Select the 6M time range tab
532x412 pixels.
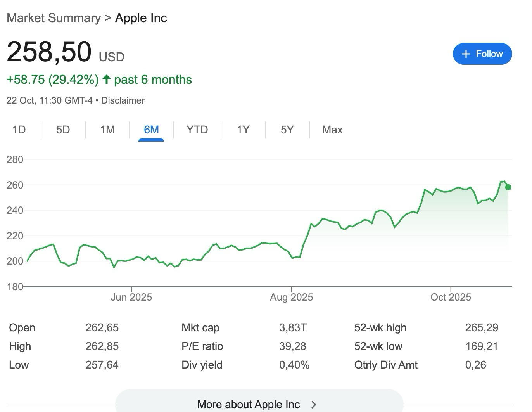pyautogui.click(x=151, y=130)
